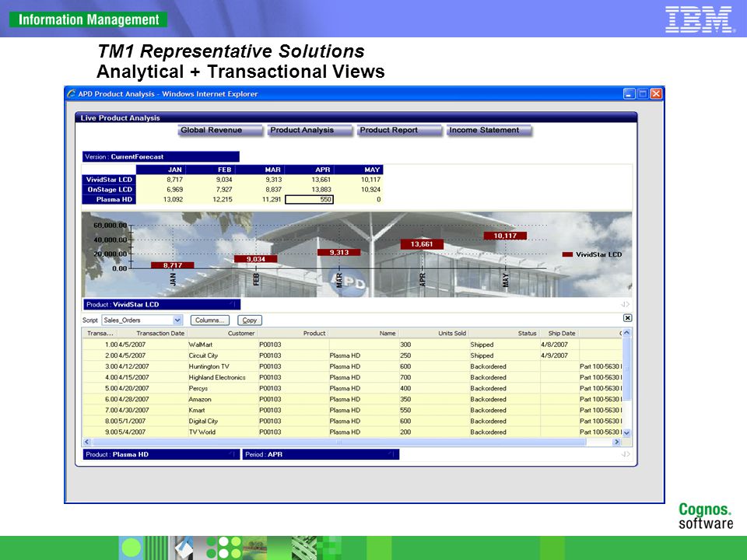The width and height of the screenshot is (747, 560).
Task: Select the OnStage LCD row header
Action: point(109,190)
